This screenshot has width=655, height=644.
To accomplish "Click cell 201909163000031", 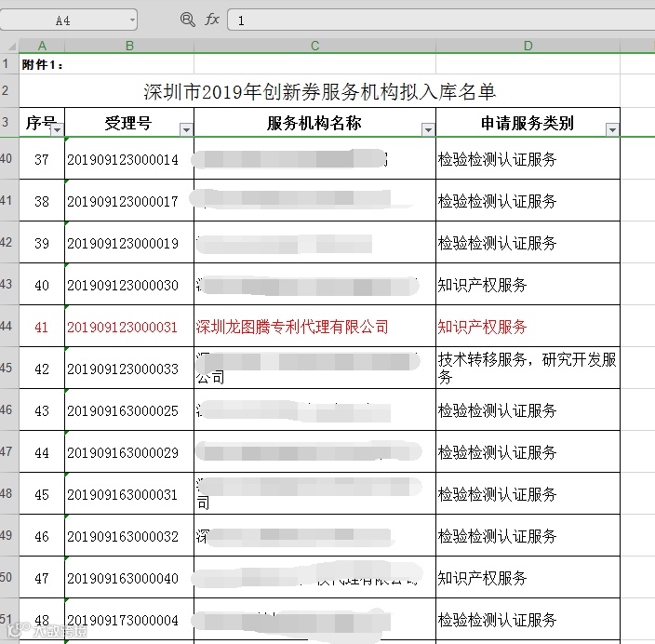I will pos(129,494).
